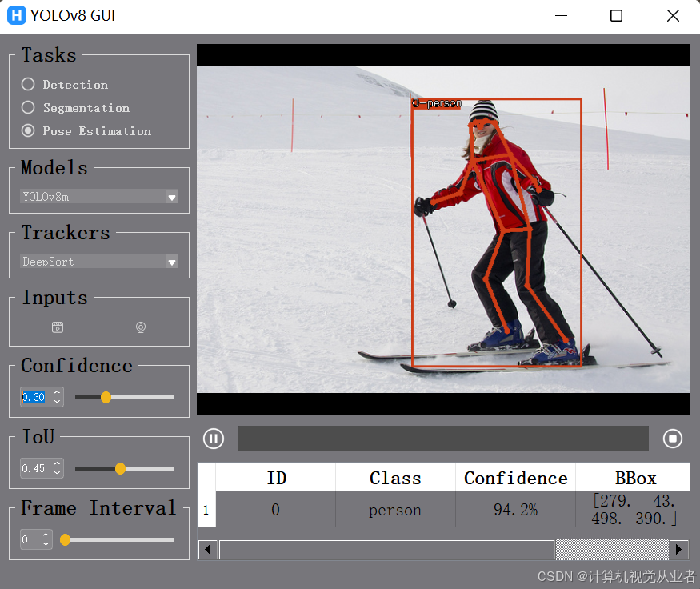Maximize the YOLOv8 GUI window
This screenshot has width=700, height=589.
(x=616, y=16)
